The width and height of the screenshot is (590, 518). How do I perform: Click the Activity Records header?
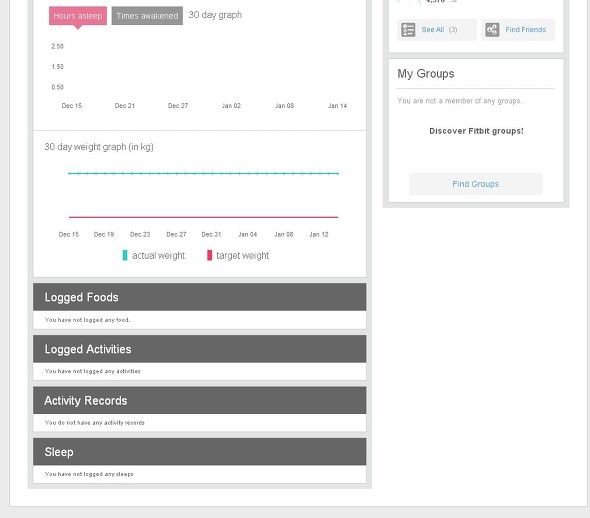(x=199, y=401)
